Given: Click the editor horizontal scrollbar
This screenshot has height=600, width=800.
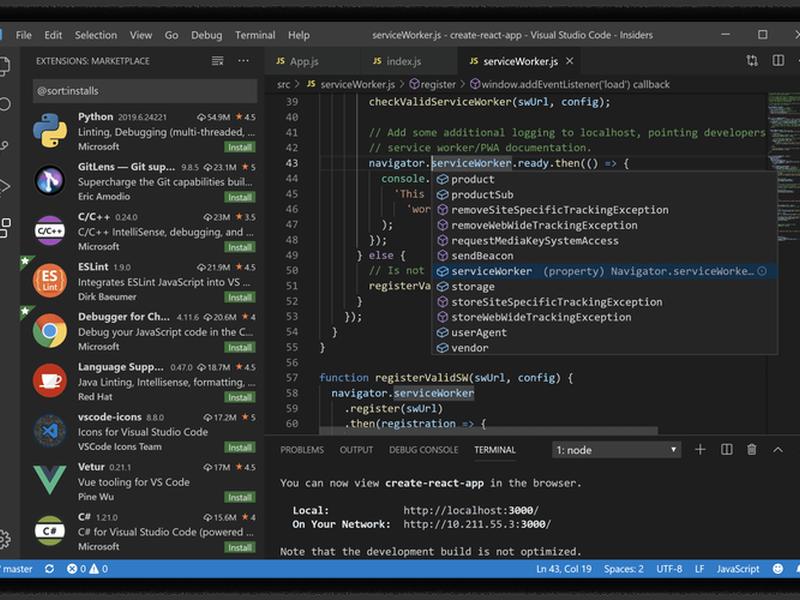Looking at the screenshot, I should tap(488, 431).
